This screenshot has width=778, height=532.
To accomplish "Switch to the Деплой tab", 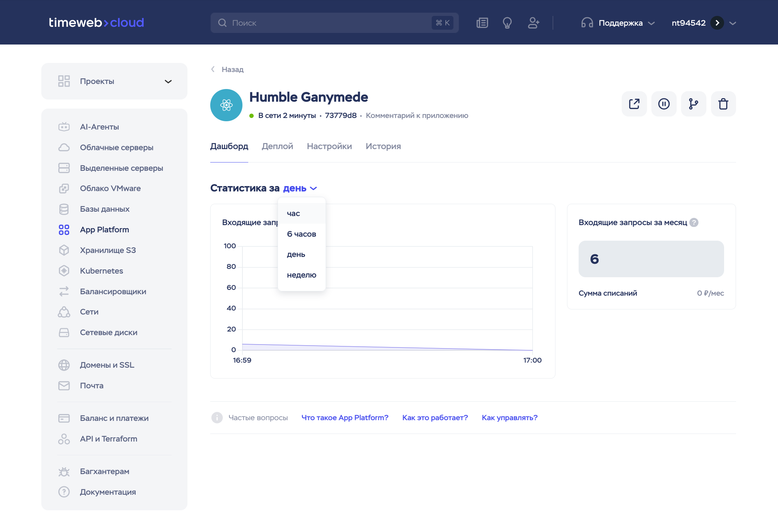I will 277,146.
